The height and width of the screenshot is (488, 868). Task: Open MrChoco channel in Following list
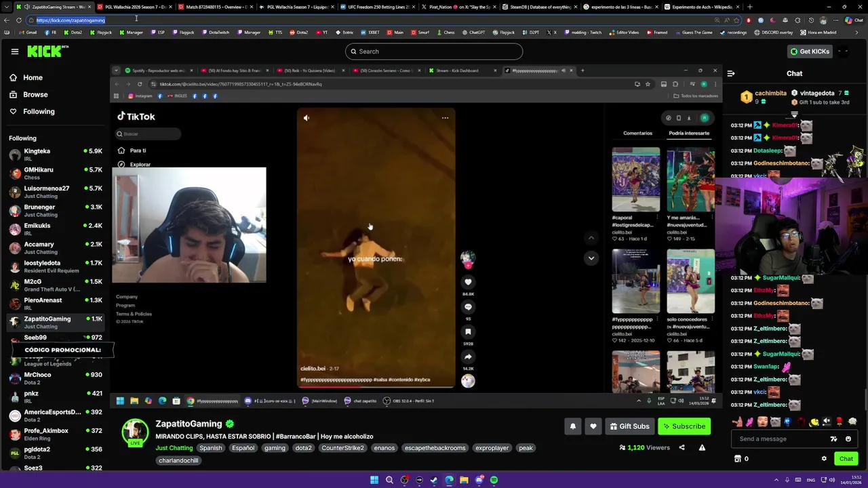click(x=56, y=378)
